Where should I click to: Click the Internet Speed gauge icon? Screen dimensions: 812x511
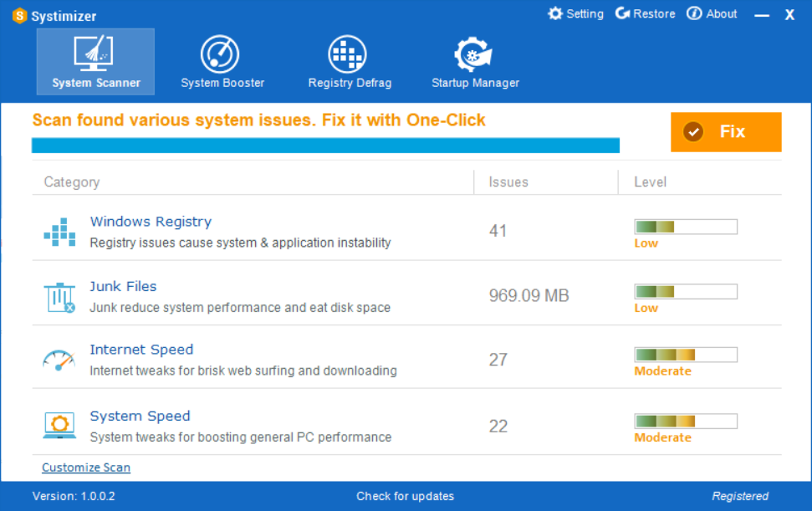(59, 360)
